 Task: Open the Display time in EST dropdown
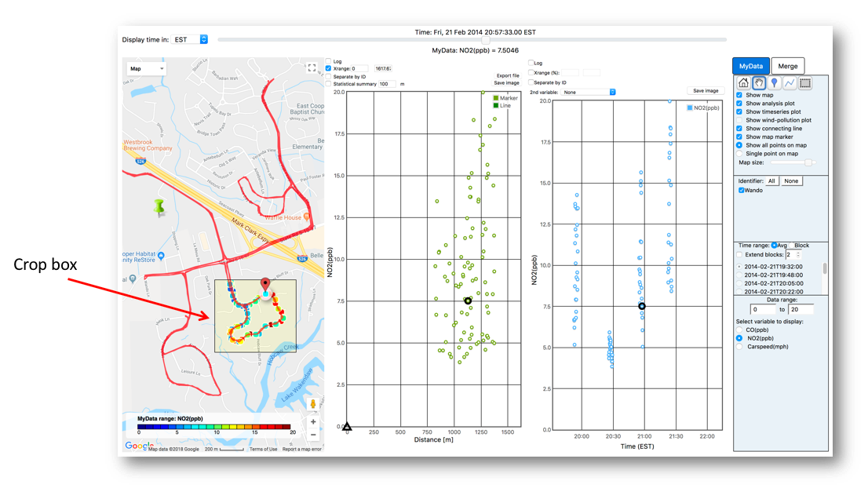pyautogui.click(x=190, y=39)
